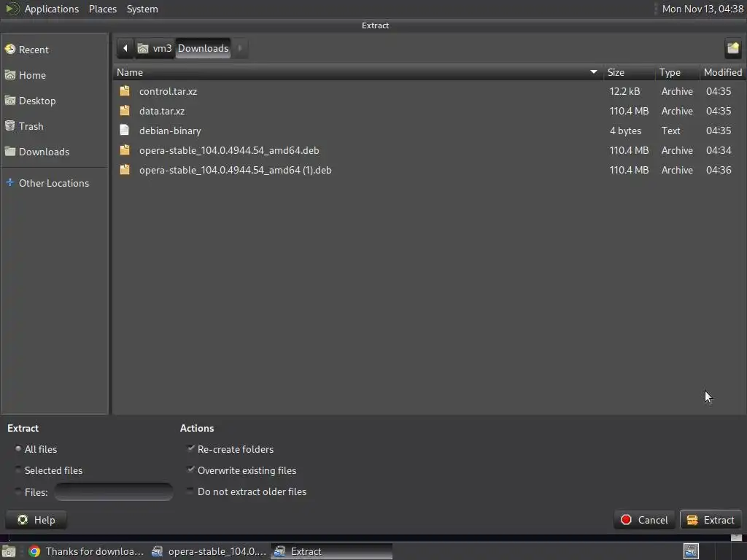Click the 04:34 modified time cell
747x560 pixels.
719,150
